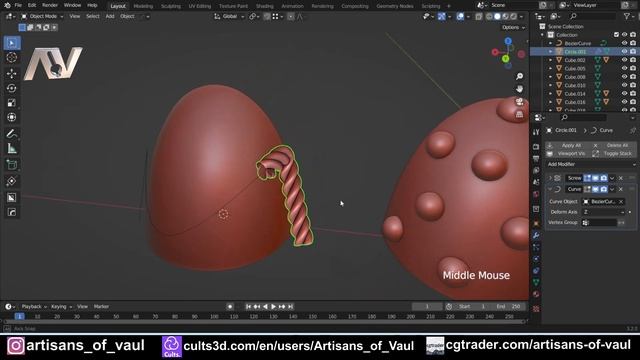Switch to the Shading workspace tab

pyautogui.click(x=264, y=6)
